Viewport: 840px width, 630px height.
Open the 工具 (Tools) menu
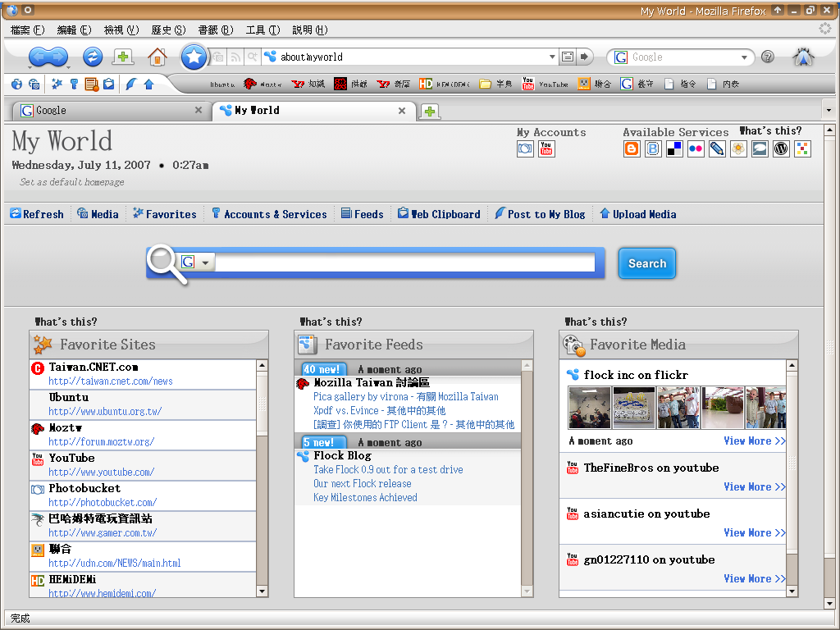(x=262, y=30)
